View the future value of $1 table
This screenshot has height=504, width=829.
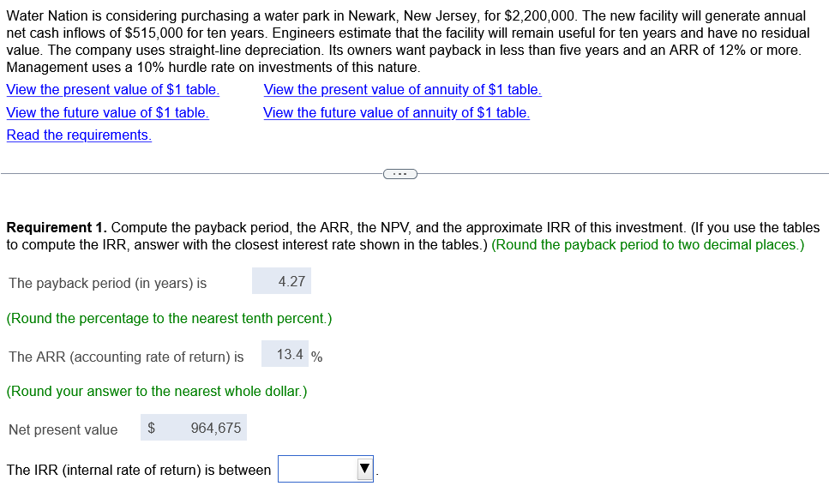click(107, 112)
